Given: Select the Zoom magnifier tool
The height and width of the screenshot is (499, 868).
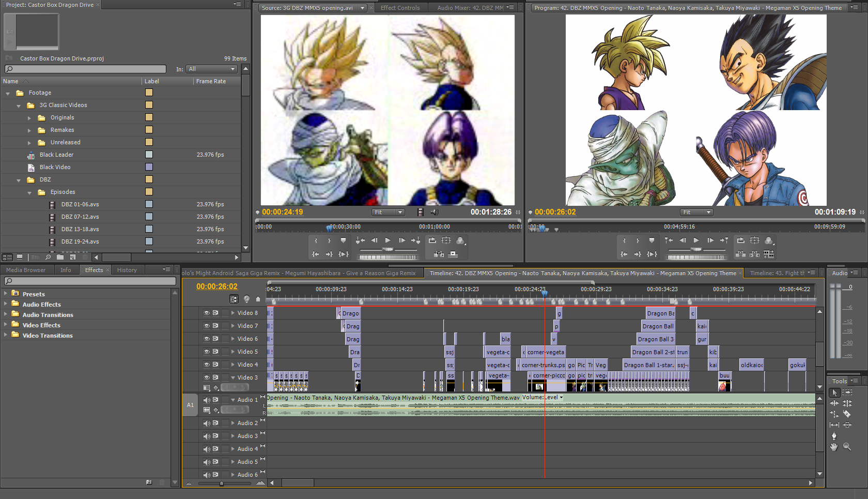Looking at the screenshot, I should coord(847,447).
